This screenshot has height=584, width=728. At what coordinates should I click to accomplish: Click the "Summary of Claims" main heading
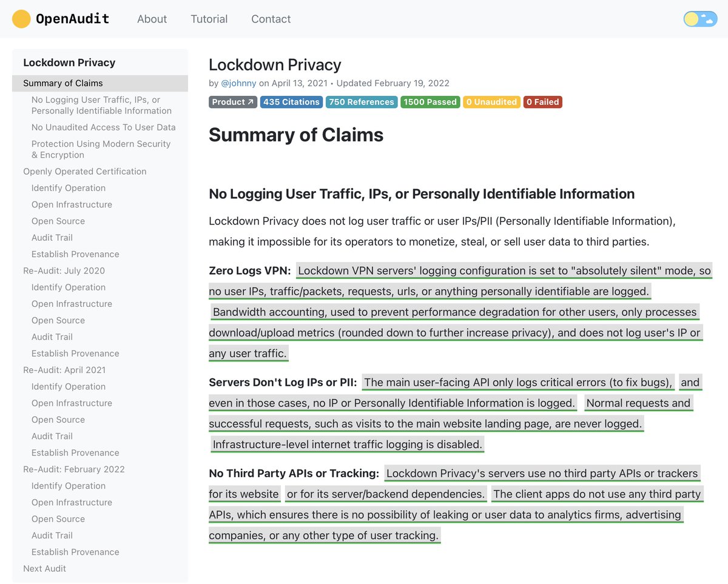tap(296, 135)
